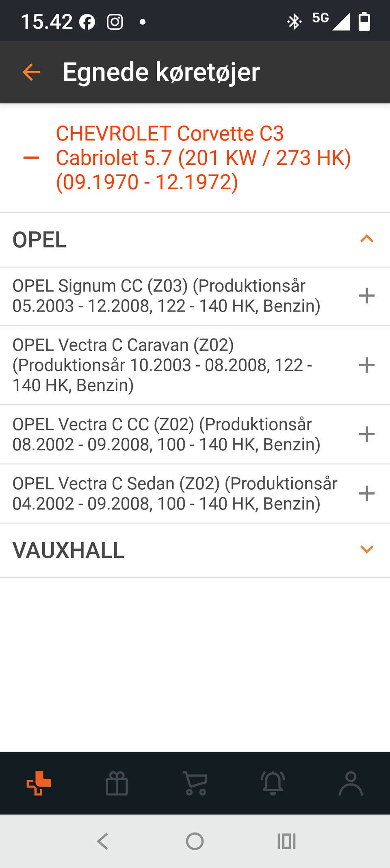Tap the VAUXHALL brand heading
The image size is (390, 868).
tap(69, 550)
